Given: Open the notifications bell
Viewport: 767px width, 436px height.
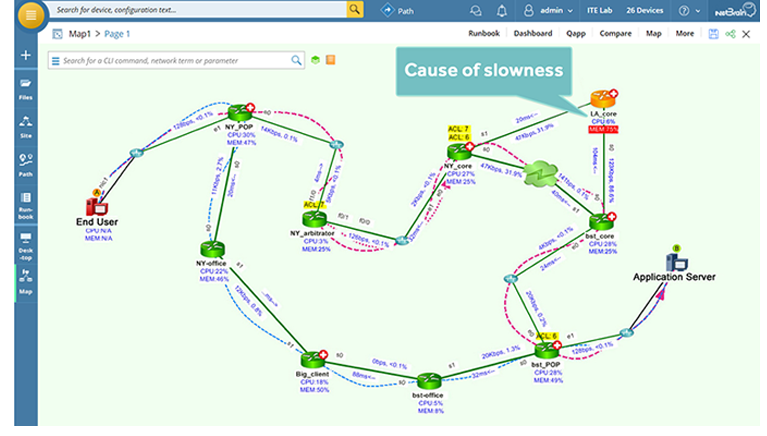Looking at the screenshot, I should 501,11.
